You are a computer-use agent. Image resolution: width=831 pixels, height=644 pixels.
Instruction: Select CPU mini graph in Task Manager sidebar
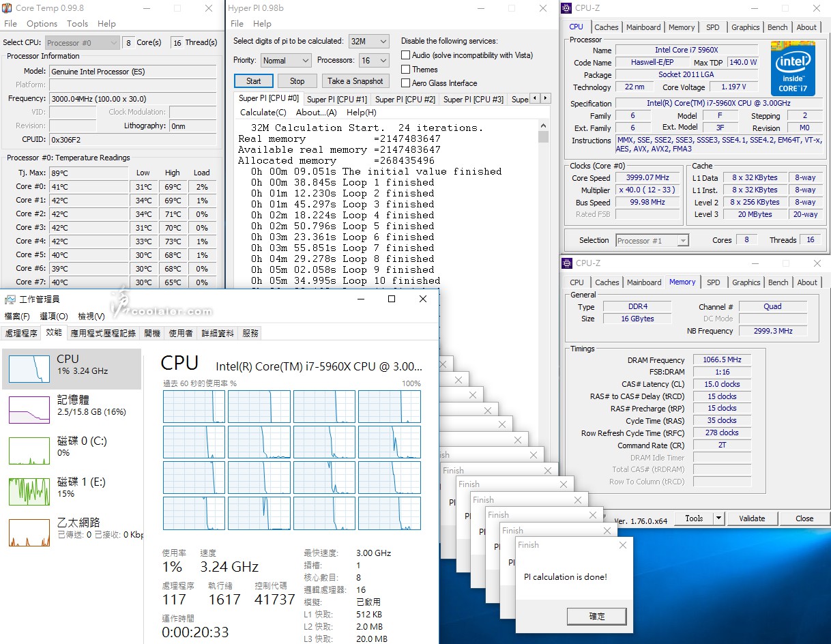click(x=29, y=369)
